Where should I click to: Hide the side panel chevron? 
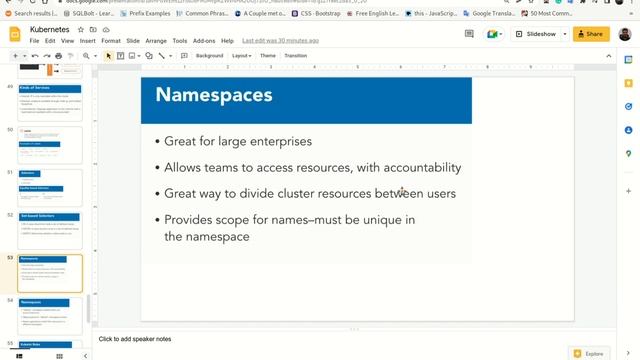pos(628,353)
